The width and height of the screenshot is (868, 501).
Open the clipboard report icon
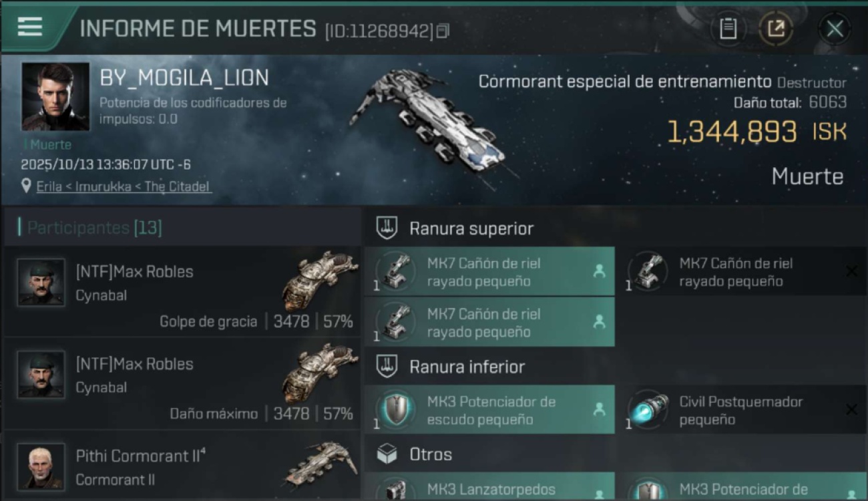(x=728, y=29)
